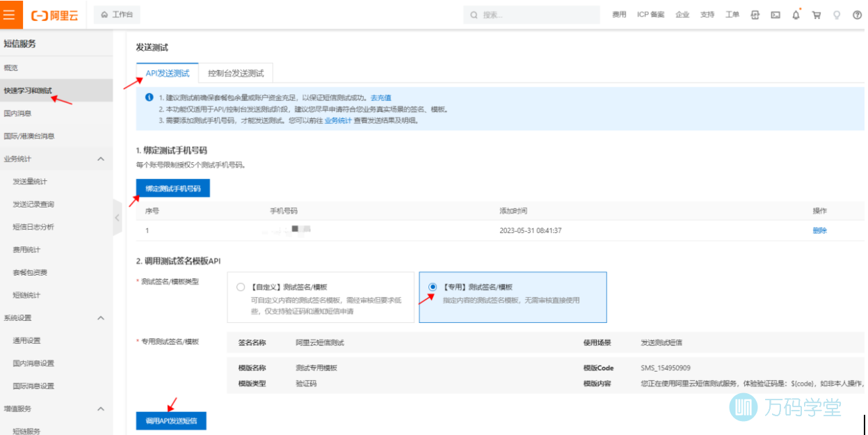Select 【自定义】测试签名/模板 radio option
This screenshot has height=435, width=868.
[x=241, y=287]
